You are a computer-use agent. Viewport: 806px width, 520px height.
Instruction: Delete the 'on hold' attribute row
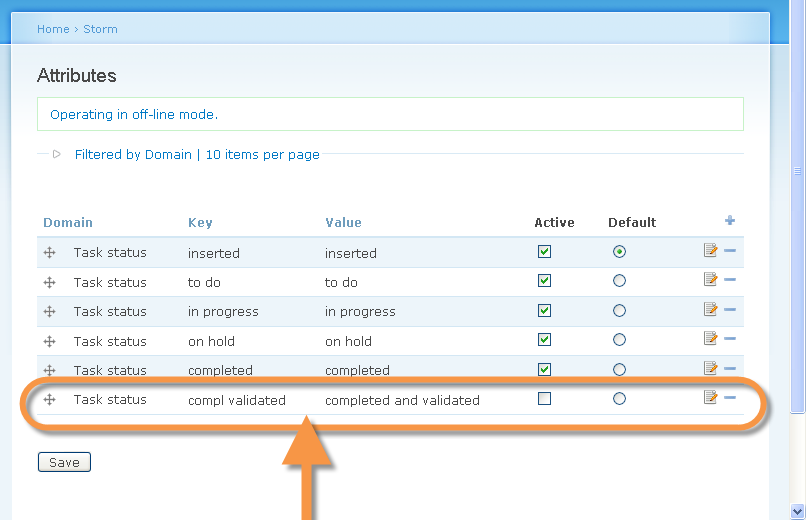[x=730, y=339]
